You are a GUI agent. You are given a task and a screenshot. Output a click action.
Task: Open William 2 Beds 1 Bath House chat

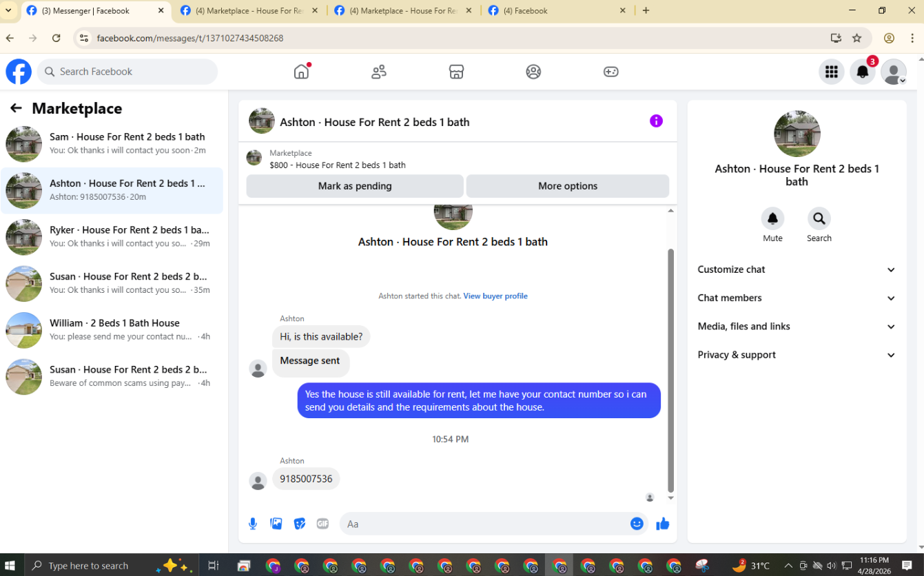pyautogui.click(x=112, y=330)
